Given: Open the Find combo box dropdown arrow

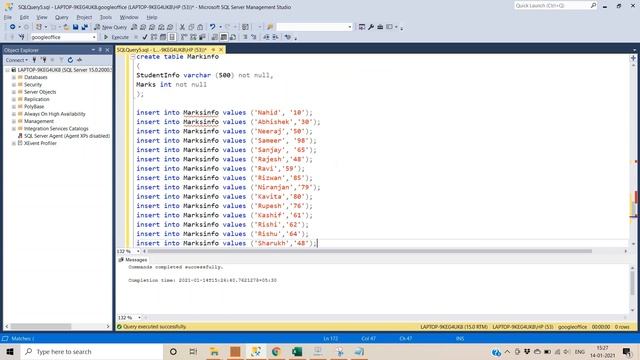Looking at the screenshot, I should [350, 27].
